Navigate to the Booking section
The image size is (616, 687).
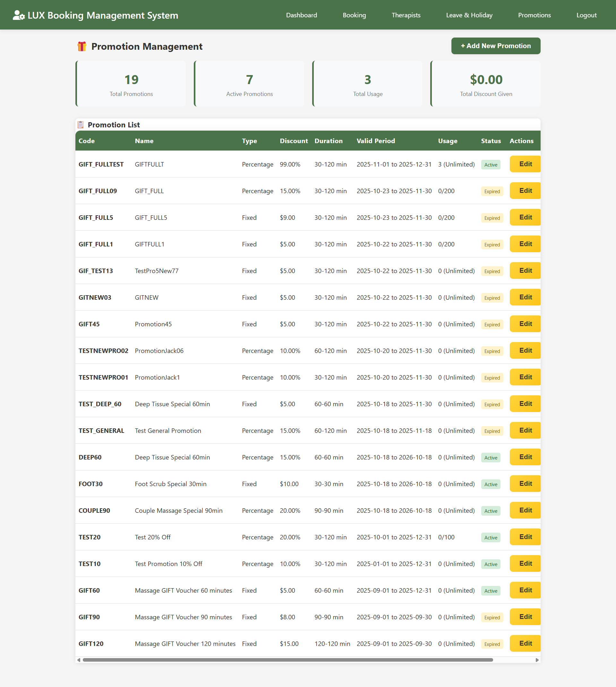coord(354,15)
